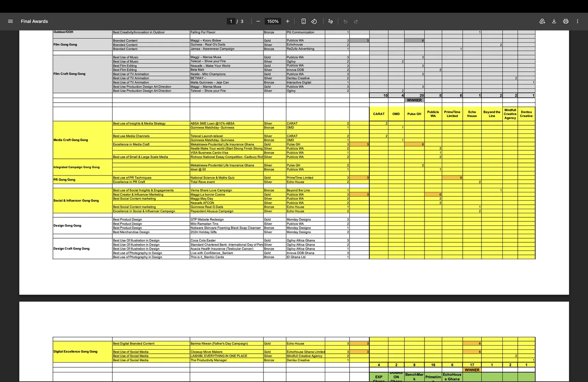Screen dimensions: 588x382
Task: Download the PDF file
Action: 554,21
